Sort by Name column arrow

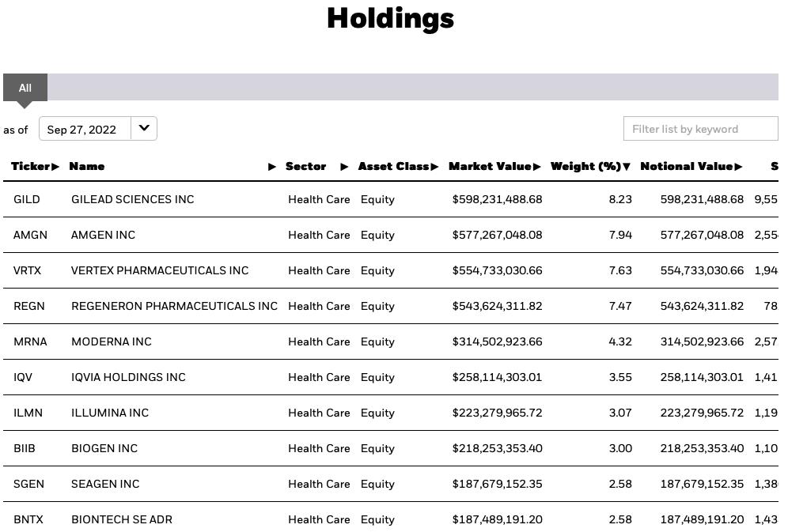coord(272,167)
